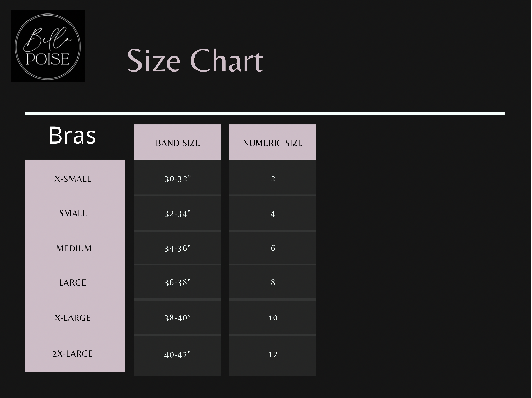Click the 30-32" band size cell

click(x=177, y=179)
